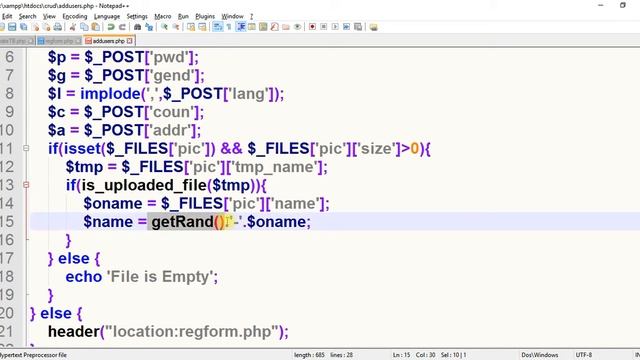
Task: Toggle the Indent Guide icon
Action: point(242,27)
